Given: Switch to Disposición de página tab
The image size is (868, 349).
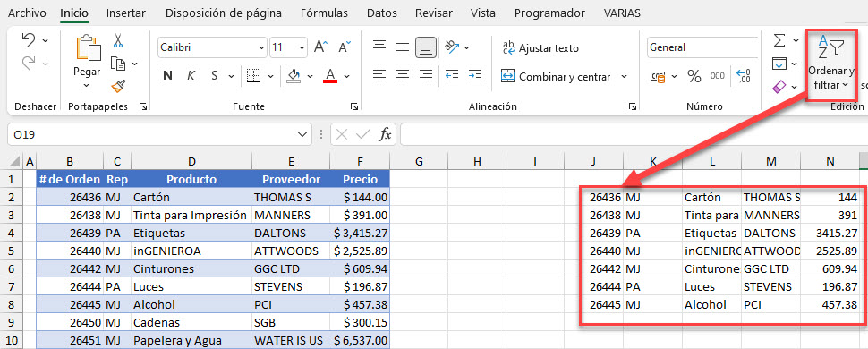Looking at the screenshot, I should coord(223,13).
